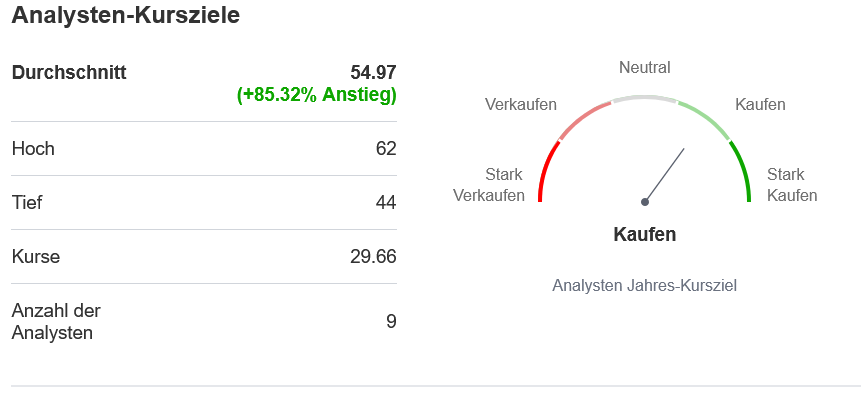
Task: Click the average value 54.97
Action: tap(373, 72)
